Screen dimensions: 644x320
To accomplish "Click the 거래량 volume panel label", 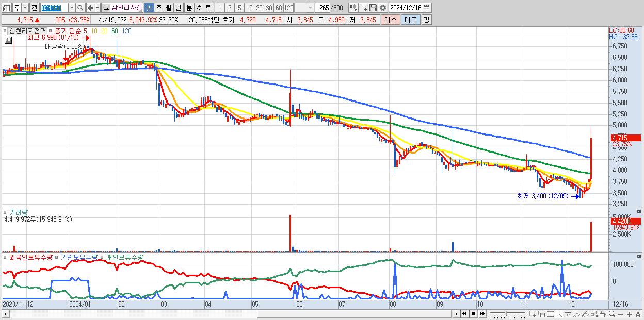I will [18, 212].
